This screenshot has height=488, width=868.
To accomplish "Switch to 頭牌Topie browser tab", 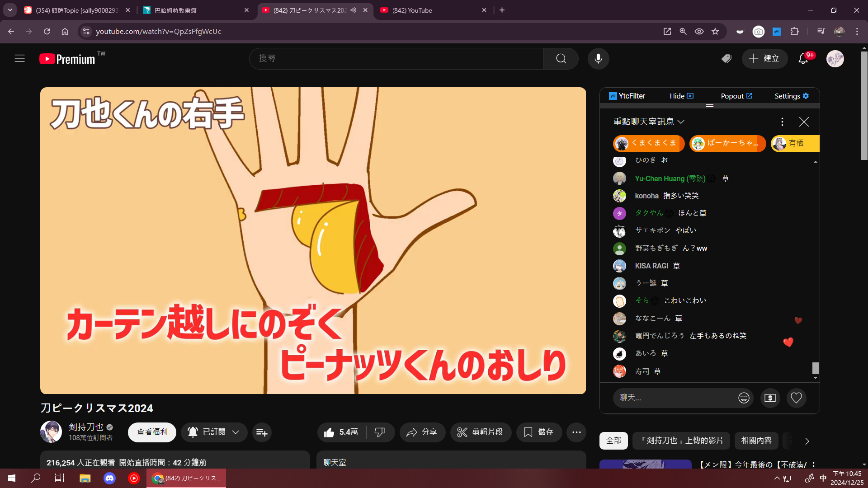I will (77, 10).
